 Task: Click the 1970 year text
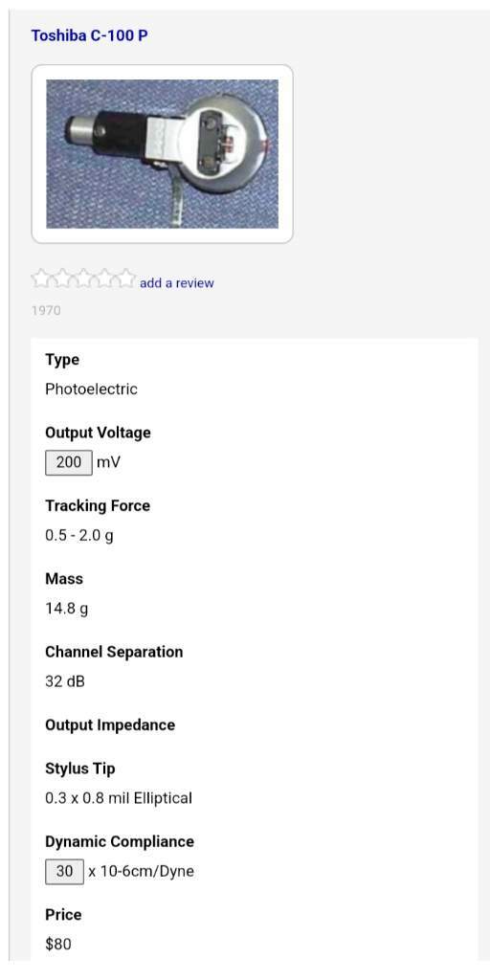pyautogui.click(x=46, y=311)
